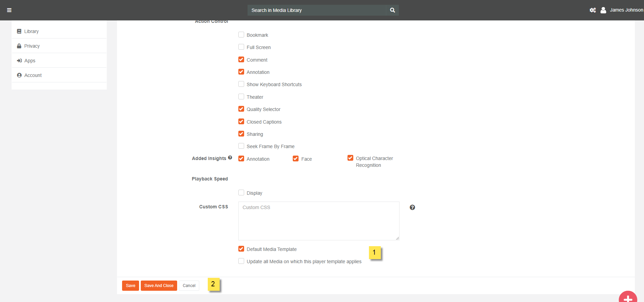Viewport: 644px width, 302px height.
Task: Open Library from the sidebar
Action: coord(31,31)
